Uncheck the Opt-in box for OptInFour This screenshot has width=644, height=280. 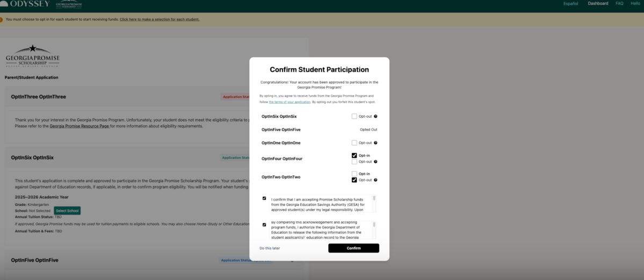[354, 155]
